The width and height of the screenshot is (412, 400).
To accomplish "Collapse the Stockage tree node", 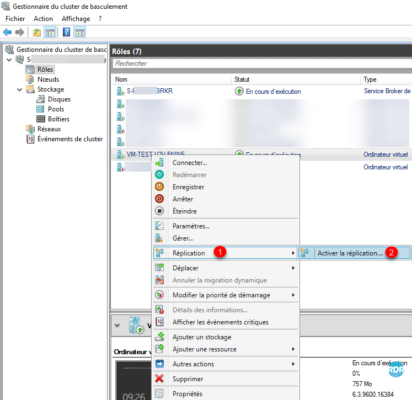I will click(19, 89).
